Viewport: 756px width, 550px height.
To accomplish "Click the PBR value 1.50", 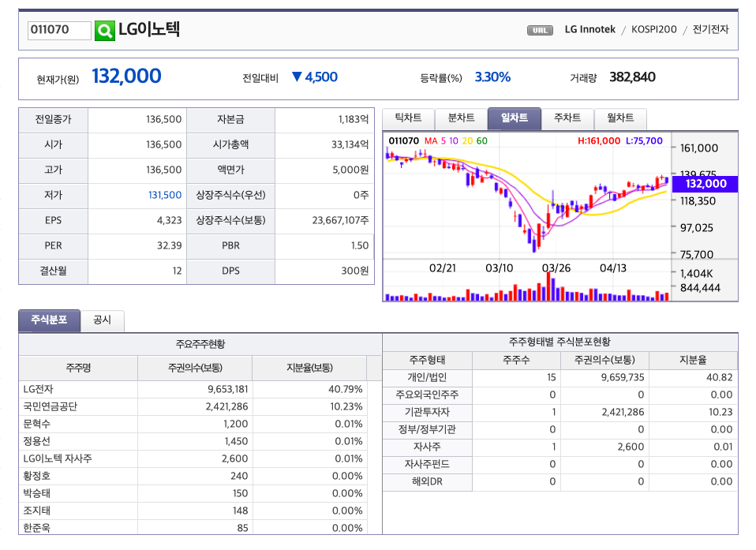I will pos(360,246).
